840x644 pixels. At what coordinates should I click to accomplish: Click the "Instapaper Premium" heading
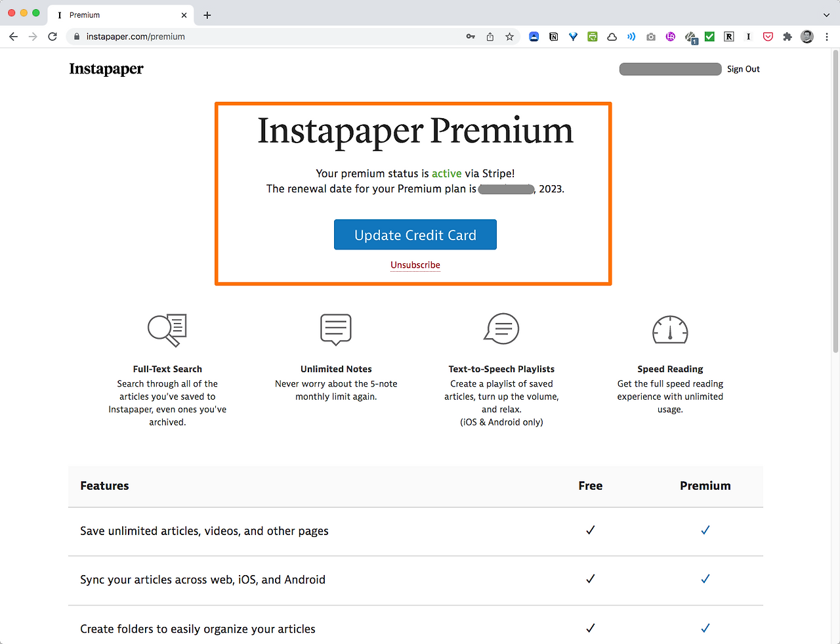[415, 131]
